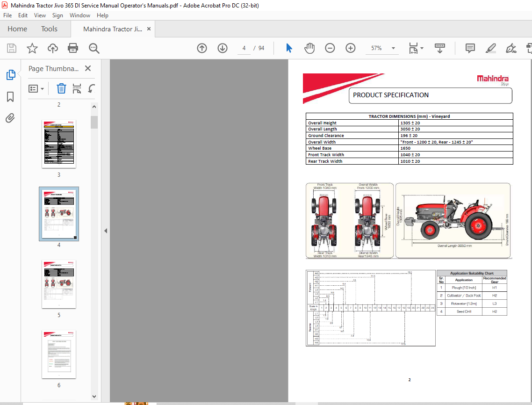This screenshot has height=405, width=532.
Task: Open thumbnail options dropdown menu
Action: pyautogui.click(x=36, y=88)
